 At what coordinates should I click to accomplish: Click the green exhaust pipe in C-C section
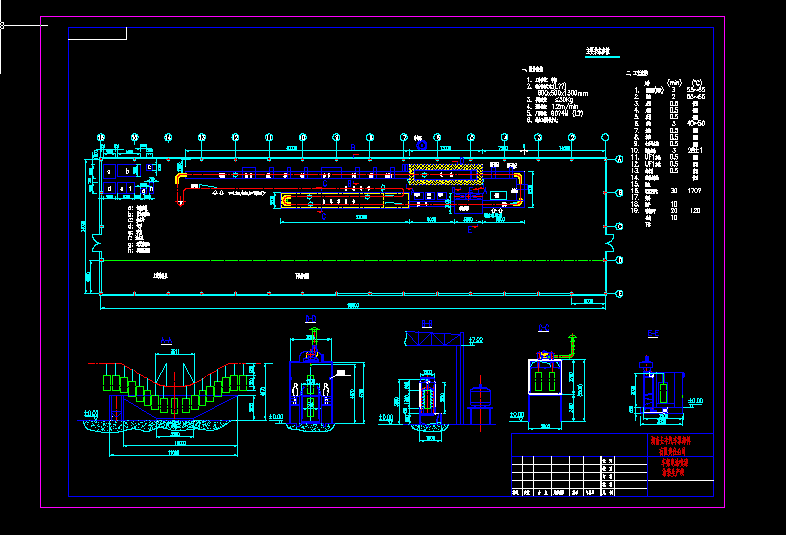pyautogui.click(x=569, y=347)
